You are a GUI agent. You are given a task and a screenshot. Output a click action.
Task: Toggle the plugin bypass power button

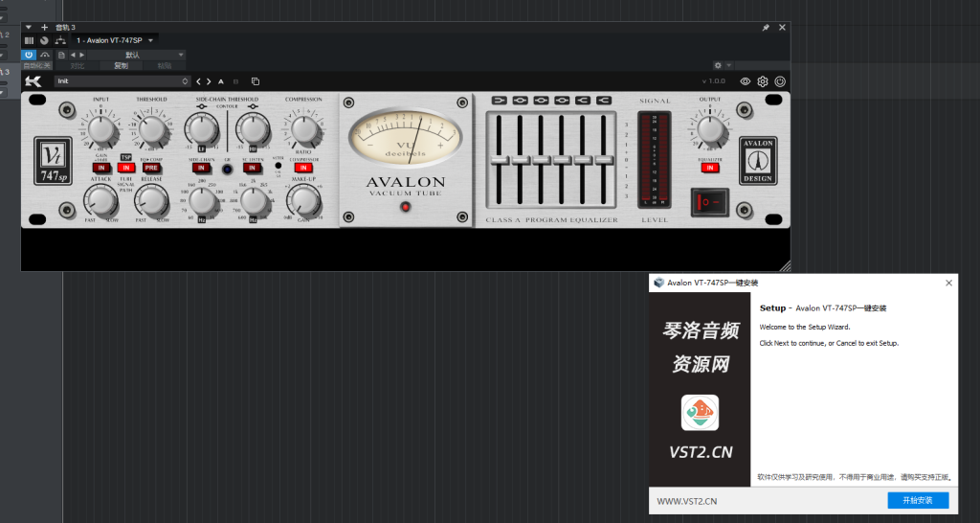point(29,55)
